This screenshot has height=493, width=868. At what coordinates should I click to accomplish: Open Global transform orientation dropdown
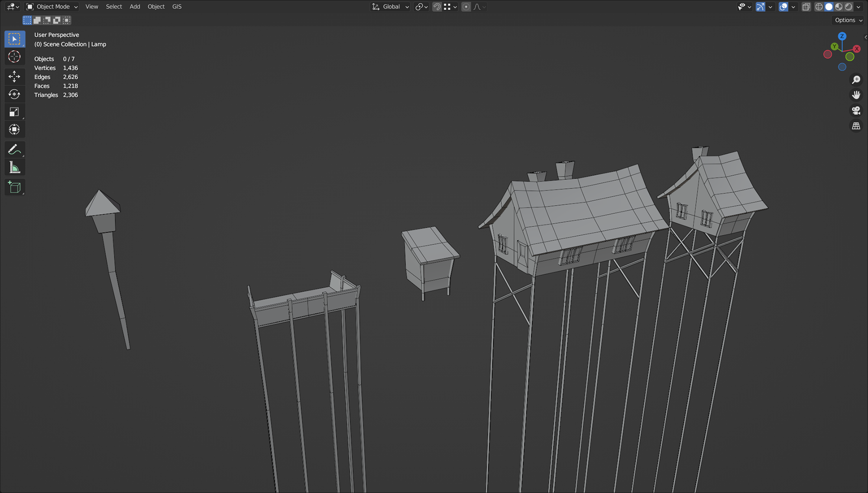[x=391, y=7]
